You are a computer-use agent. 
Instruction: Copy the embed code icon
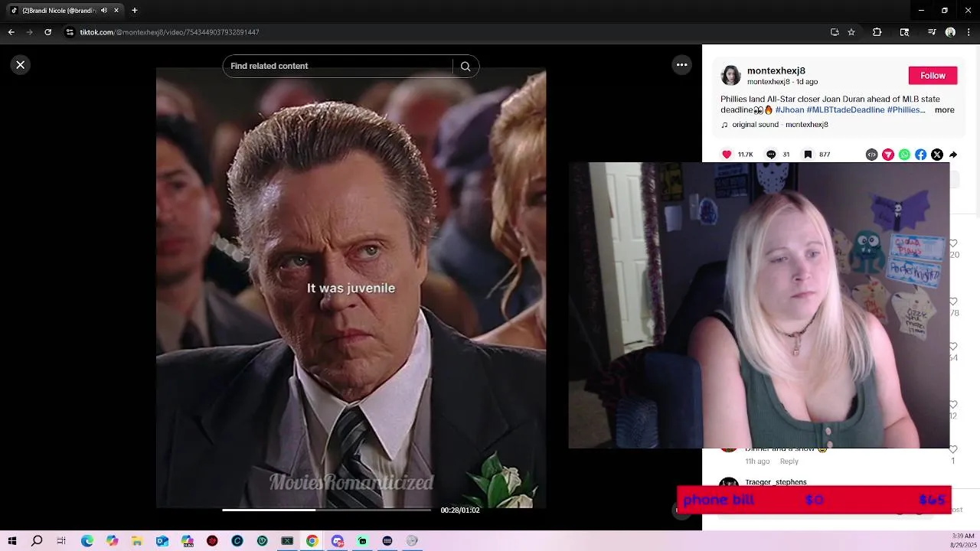click(x=871, y=155)
